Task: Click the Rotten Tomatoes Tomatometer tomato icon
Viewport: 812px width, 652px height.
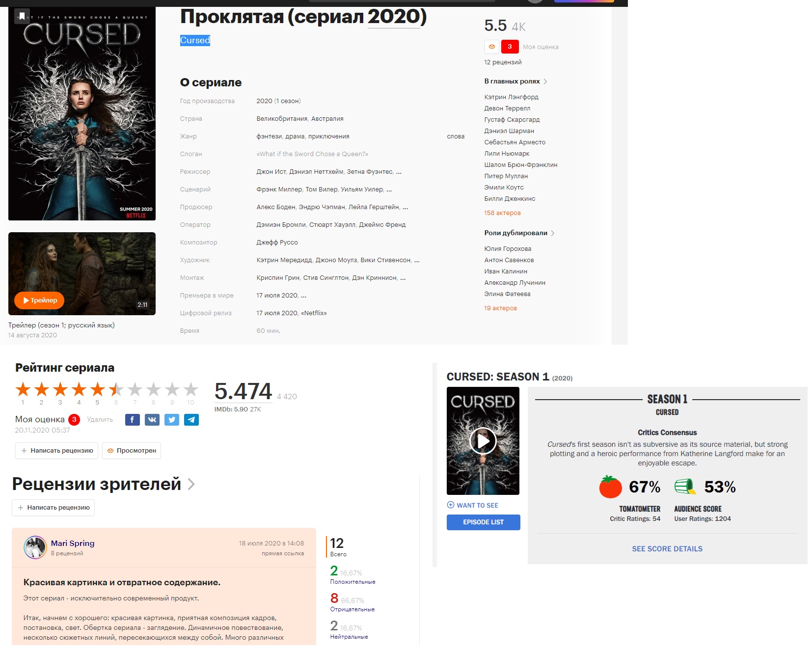Action: (x=610, y=487)
